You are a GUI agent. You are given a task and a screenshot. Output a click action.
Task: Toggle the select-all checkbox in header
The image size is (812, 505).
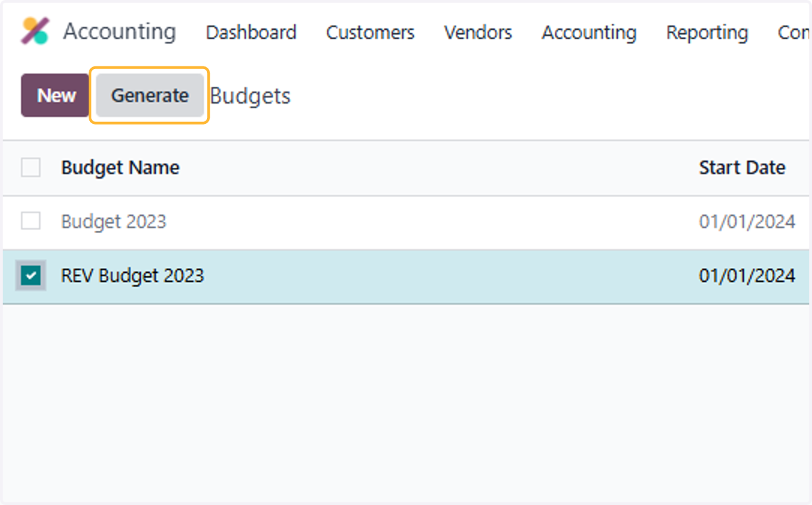[30, 167]
